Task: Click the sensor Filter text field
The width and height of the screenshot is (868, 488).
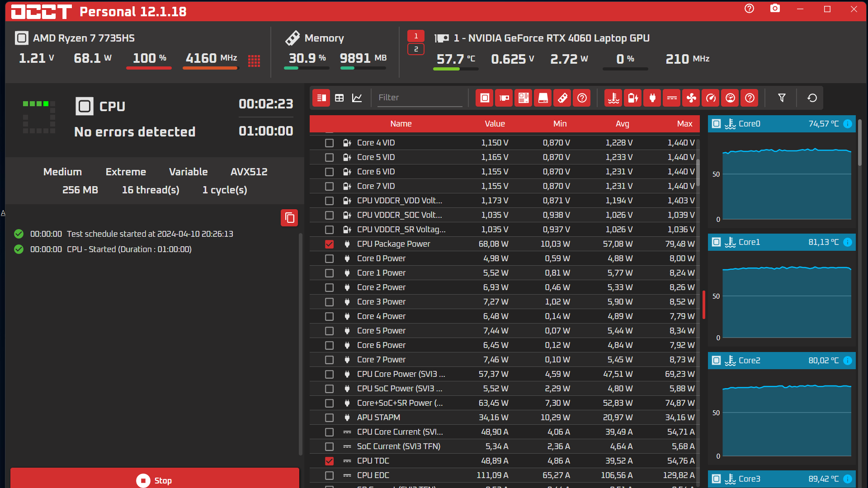Action: pos(420,98)
